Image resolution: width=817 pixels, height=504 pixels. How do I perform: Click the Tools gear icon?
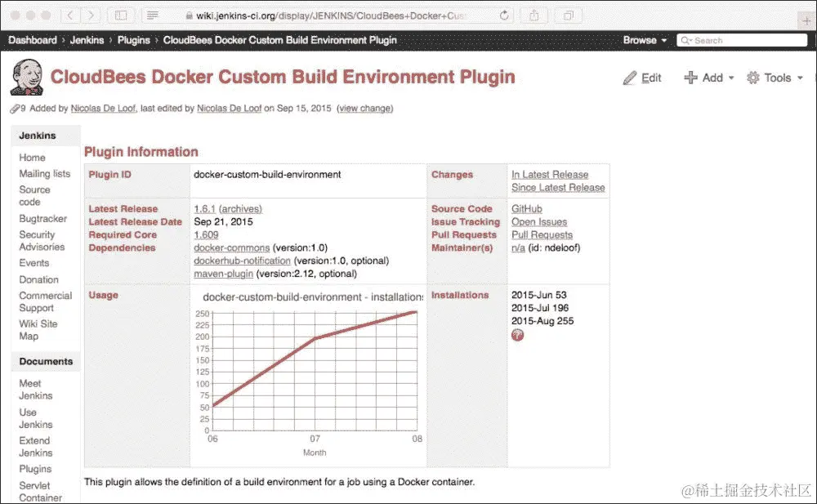pyautogui.click(x=753, y=78)
